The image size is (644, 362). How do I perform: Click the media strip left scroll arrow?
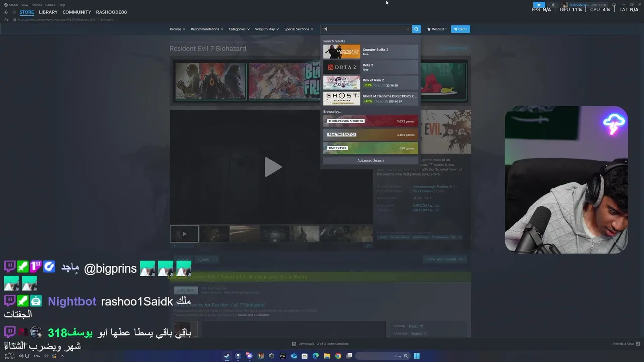pyautogui.click(x=174, y=246)
